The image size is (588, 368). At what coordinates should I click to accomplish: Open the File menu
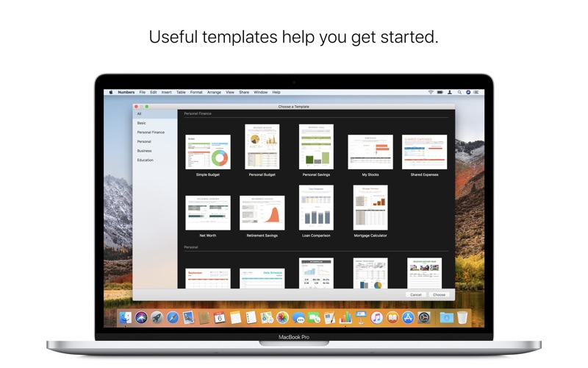(x=143, y=92)
